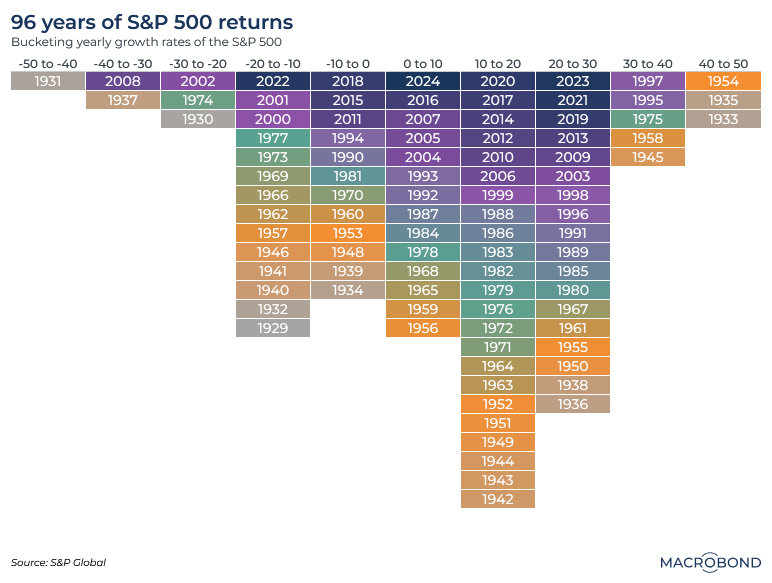772x583 pixels.
Task: Click the 2024 year block
Action: tap(423, 82)
